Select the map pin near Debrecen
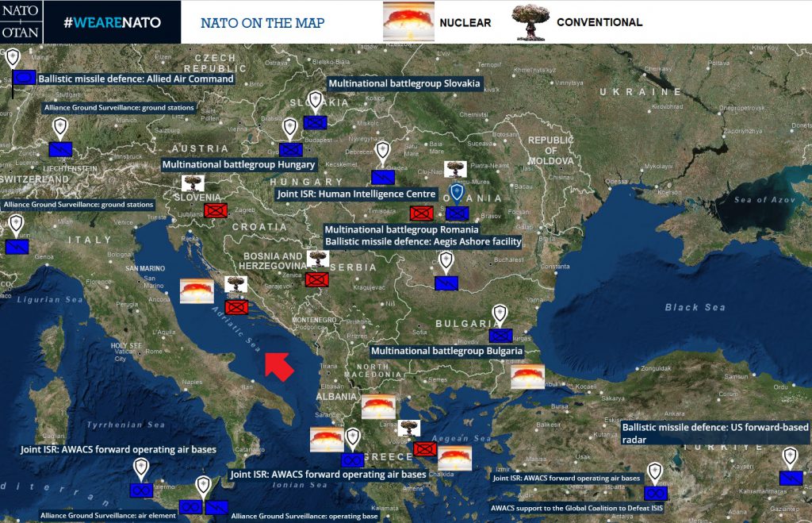Screen dimensions: 812x523 coord(382,152)
